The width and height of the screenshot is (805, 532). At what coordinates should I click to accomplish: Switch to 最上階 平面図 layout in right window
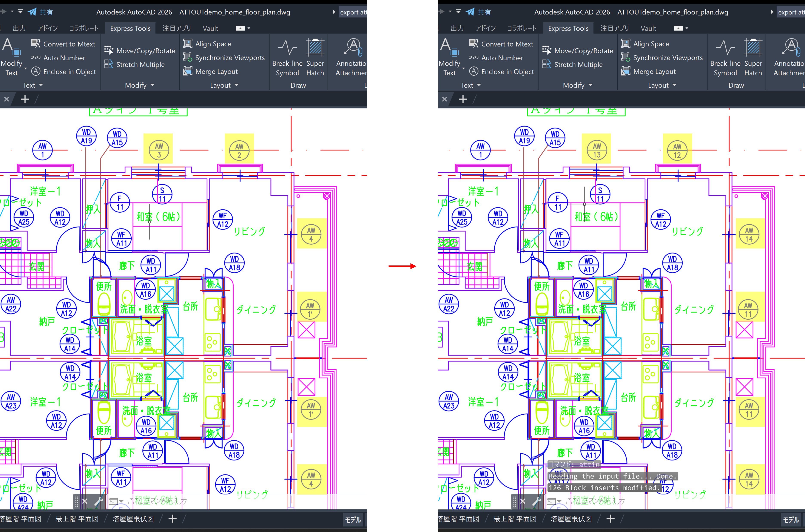tap(515, 519)
